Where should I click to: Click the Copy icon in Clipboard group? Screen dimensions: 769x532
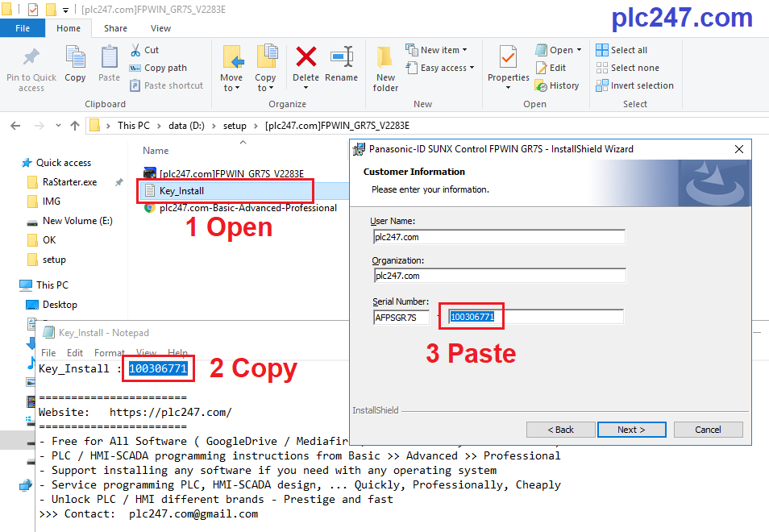75,57
